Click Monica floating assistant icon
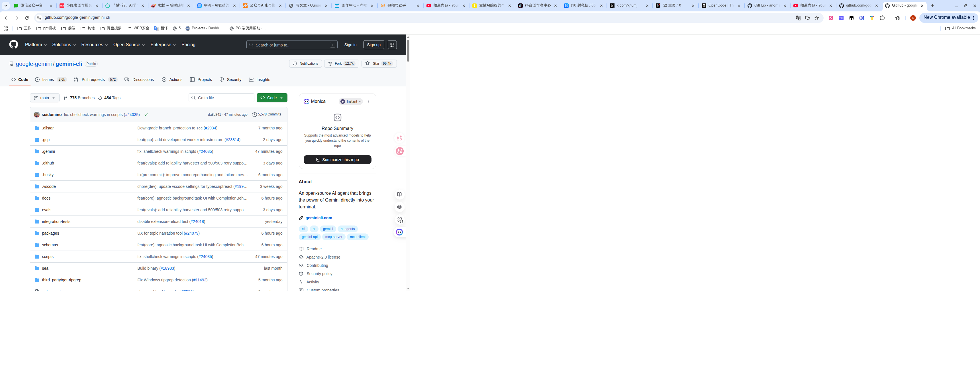980x384 pixels. click(399, 232)
